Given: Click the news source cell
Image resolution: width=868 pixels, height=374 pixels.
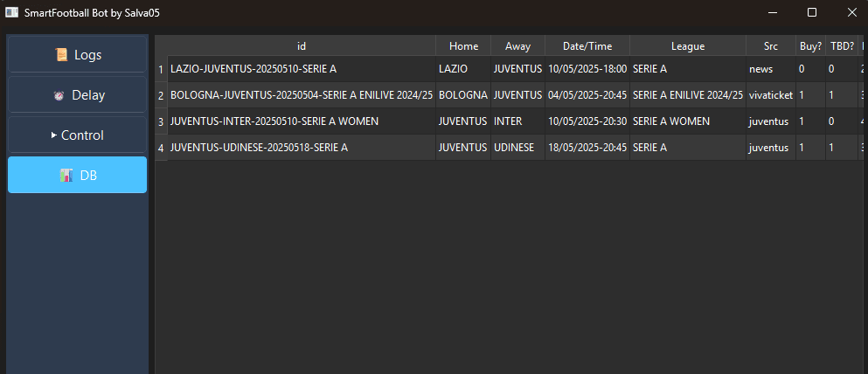Looking at the screenshot, I should pyautogui.click(x=771, y=69).
